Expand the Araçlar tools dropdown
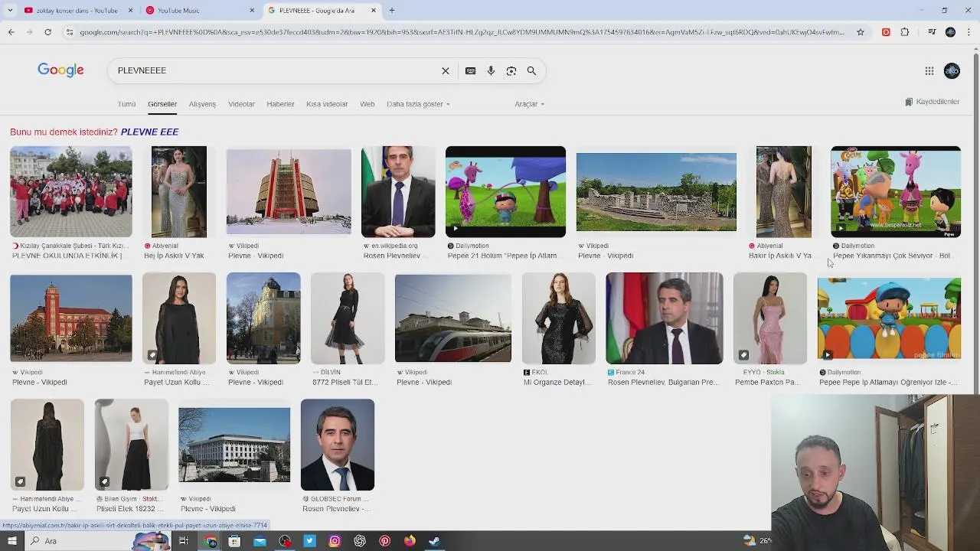 tap(529, 104)
